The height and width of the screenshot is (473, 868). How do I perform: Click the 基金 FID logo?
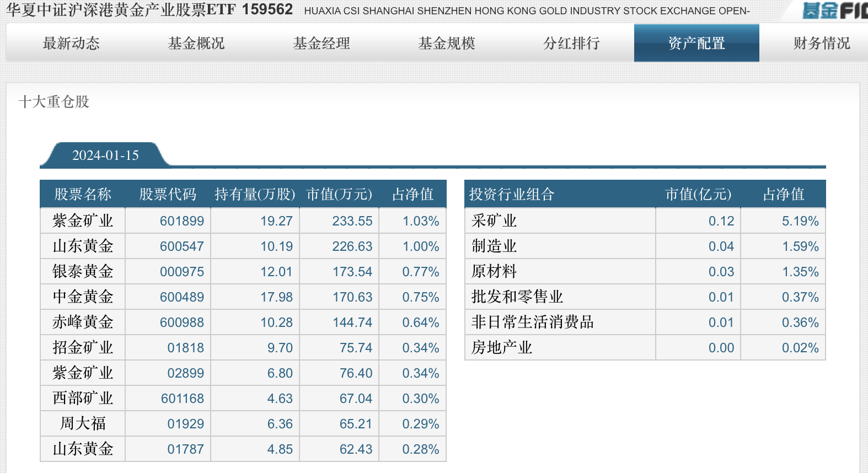click(x=835, y=10)
